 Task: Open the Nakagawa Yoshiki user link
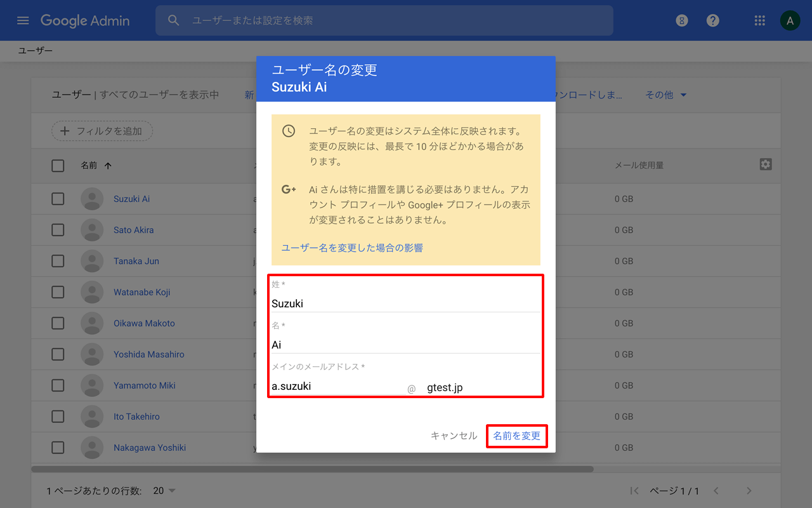tap(150, 448)
